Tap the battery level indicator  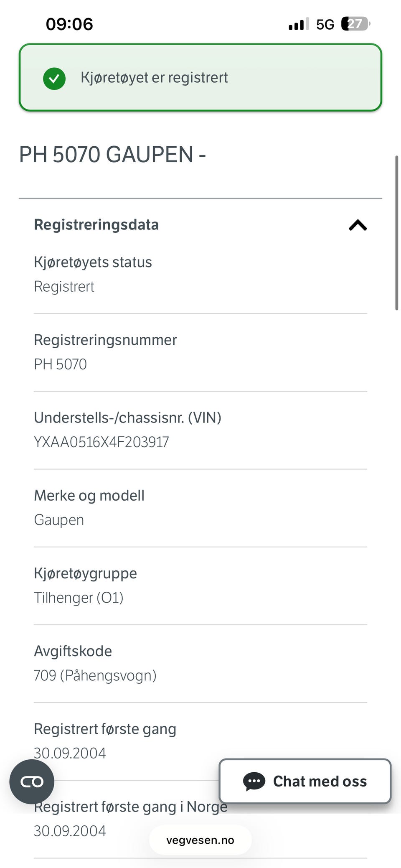pyautogui.click(x=355, y=24)
